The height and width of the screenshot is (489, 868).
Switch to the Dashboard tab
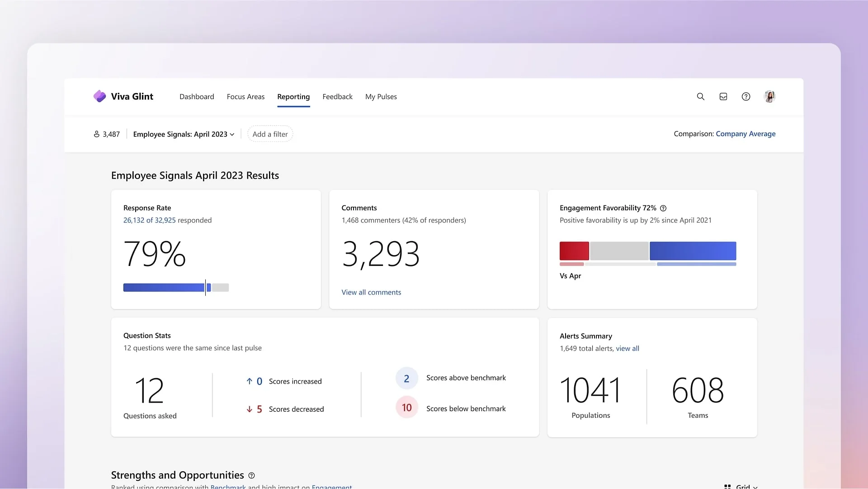(x=197, y=96)
